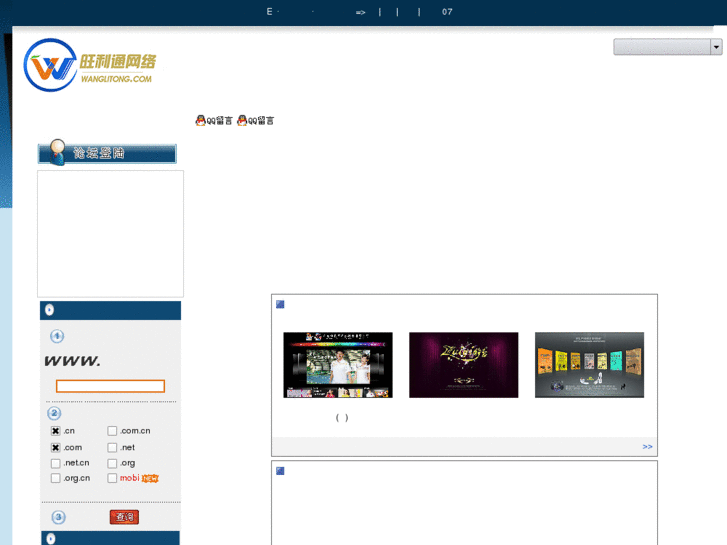Viewport: 727px width, 545px height.
Task: Click blue square icon in first showcase panel
Action: (x=280, y=304)
